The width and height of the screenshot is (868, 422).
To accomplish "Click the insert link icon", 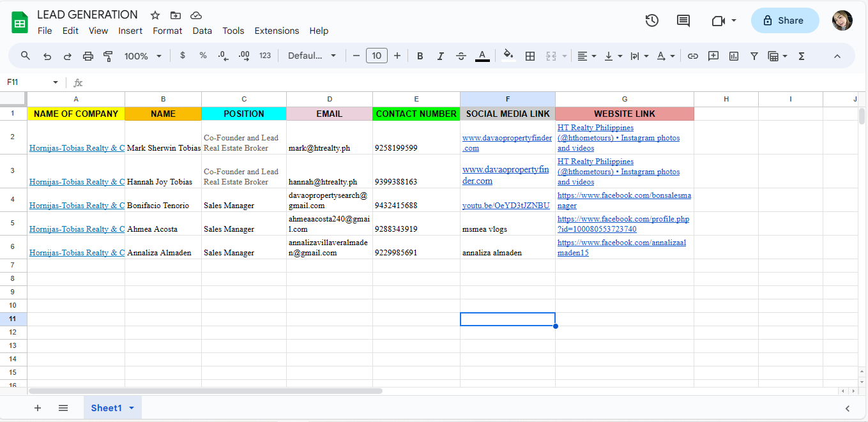I will coord(693,56).
